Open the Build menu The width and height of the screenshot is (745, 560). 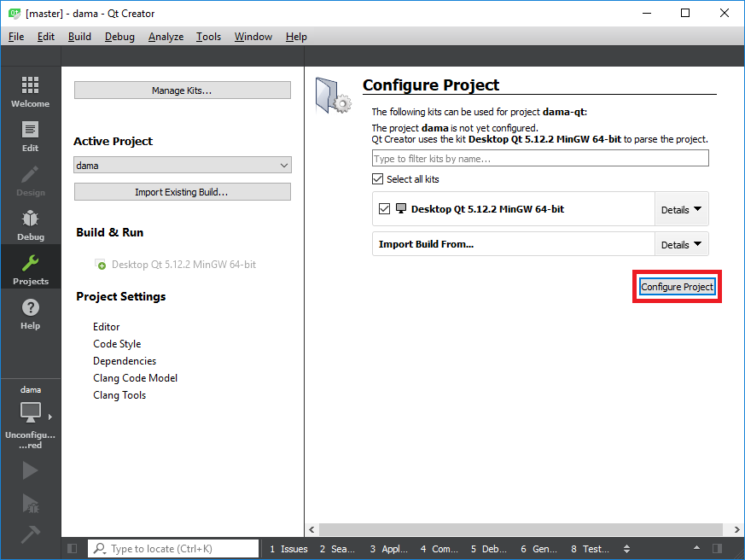(79, 37)
